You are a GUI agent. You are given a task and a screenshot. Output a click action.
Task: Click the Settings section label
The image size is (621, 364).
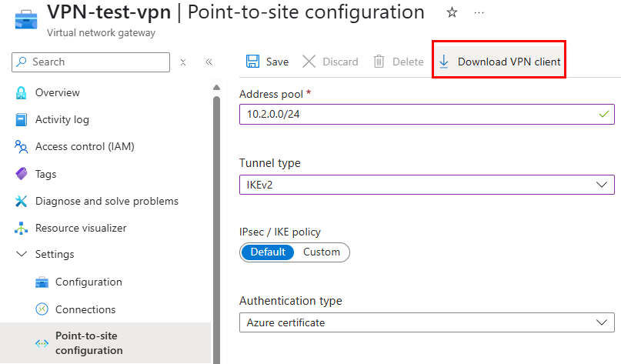click(x=55, y=254)
